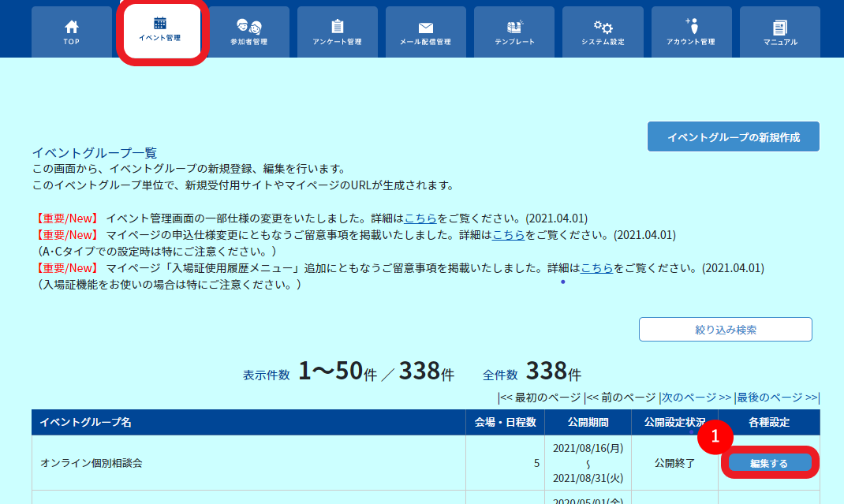Click the 公開終了 status cell

(x=675, y=463)
